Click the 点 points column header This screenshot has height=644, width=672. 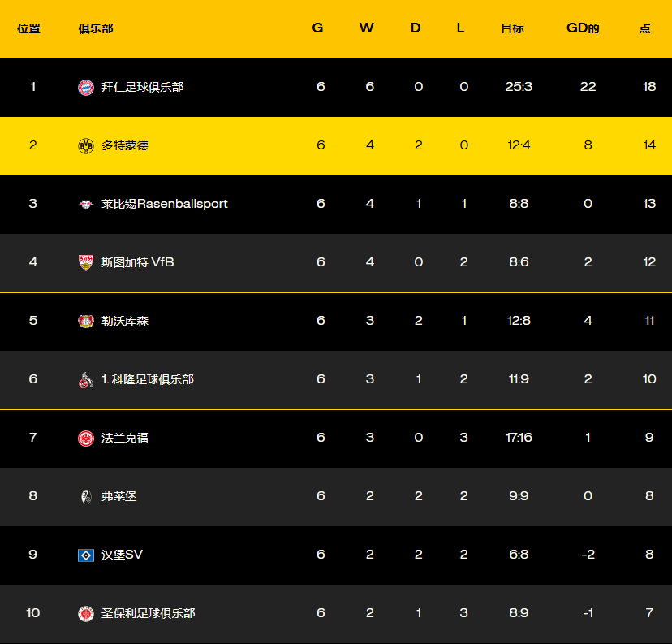point(644,28)
